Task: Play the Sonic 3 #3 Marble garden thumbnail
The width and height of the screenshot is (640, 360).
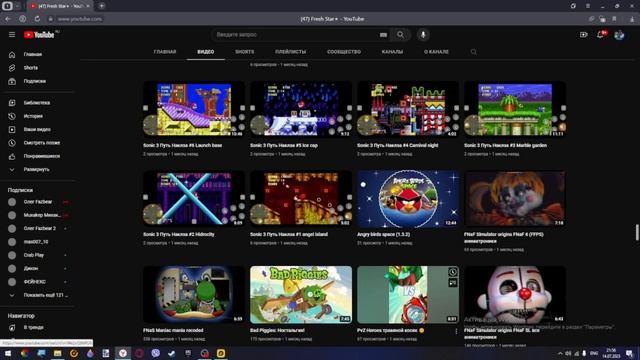Action: coord(515,109)
